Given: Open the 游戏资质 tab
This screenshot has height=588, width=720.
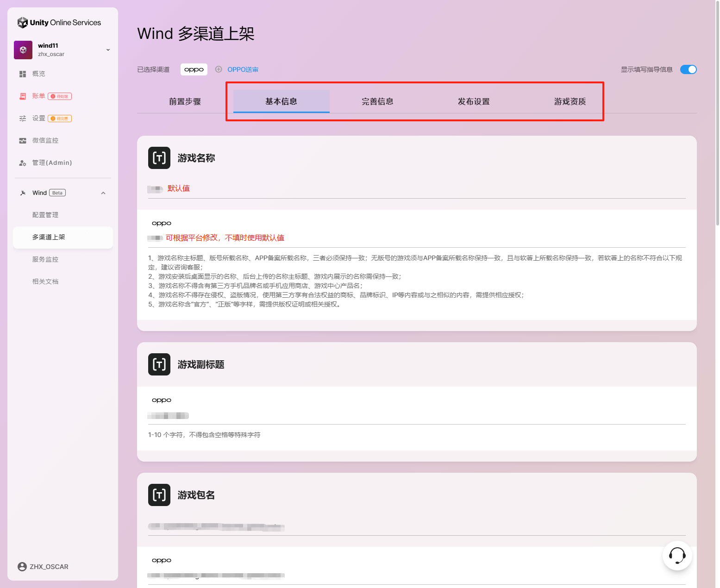Looking at the screenshot, I should pyautogui.click(x=570, y=101).
